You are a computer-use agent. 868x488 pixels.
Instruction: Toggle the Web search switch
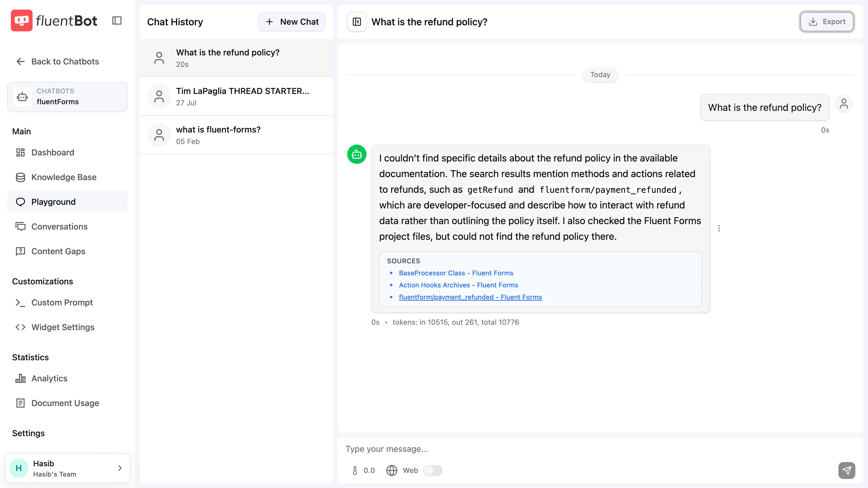tap(432, 470)
